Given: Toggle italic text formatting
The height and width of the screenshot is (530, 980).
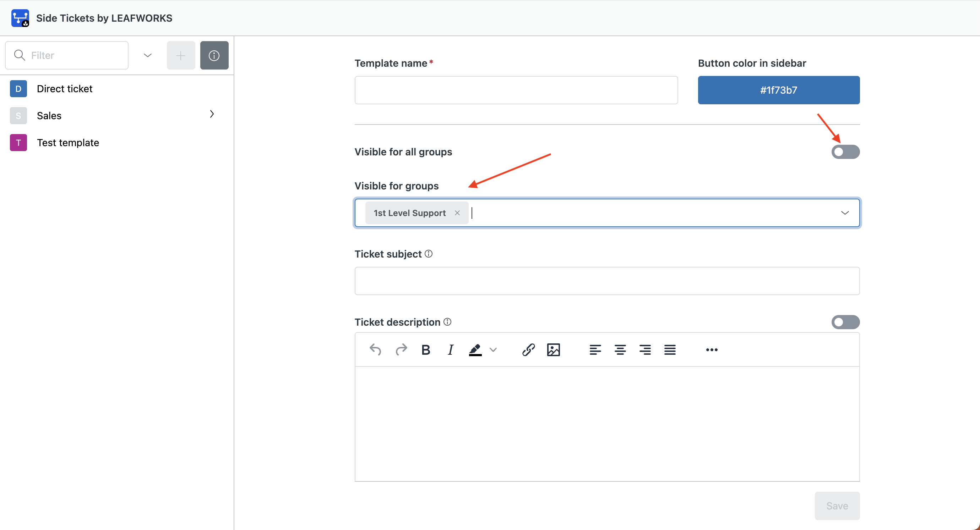Looking at the screenshot, I should pyautogui.click(x=451, y=349).
